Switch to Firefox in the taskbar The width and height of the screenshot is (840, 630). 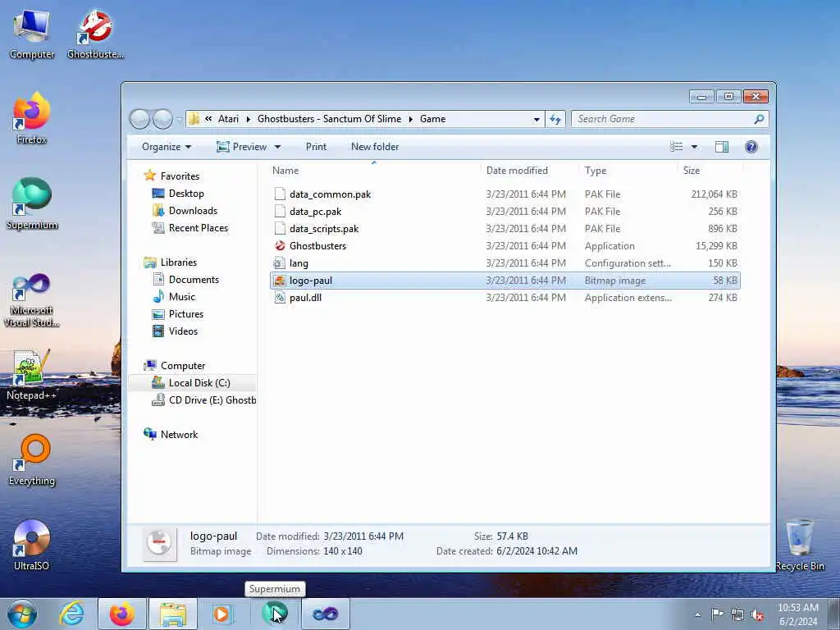tap(122, 614)
